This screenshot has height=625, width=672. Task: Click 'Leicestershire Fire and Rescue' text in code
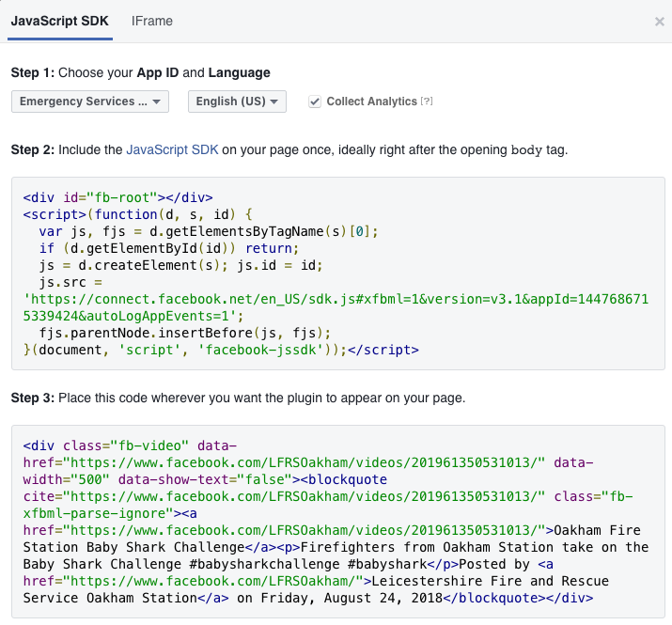tap(491, 581)
